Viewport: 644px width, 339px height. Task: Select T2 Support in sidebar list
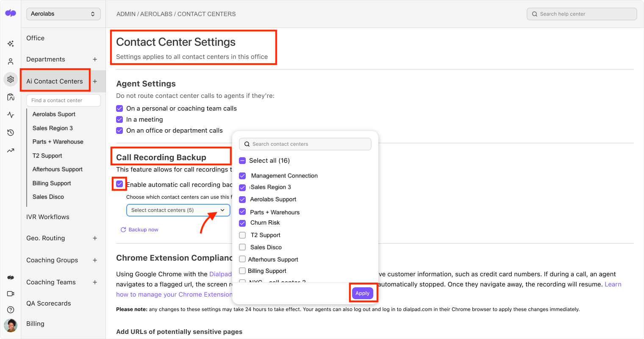pos(47,156)
